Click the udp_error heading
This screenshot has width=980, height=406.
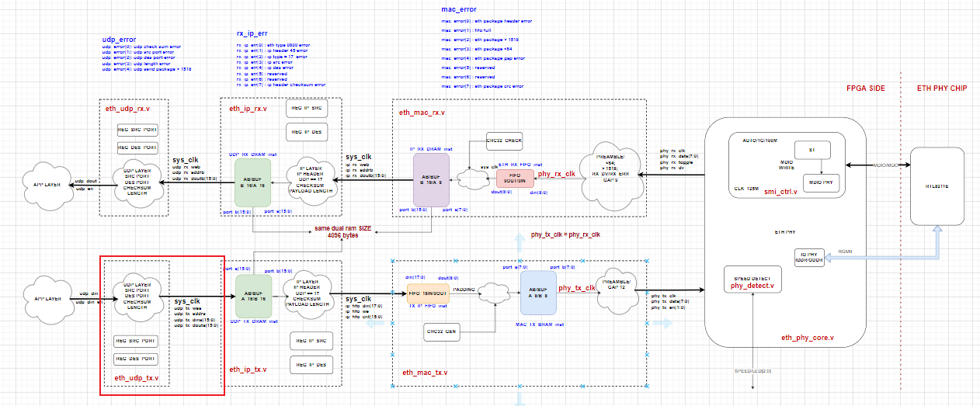pyautogui.click(x=119, y=39)
